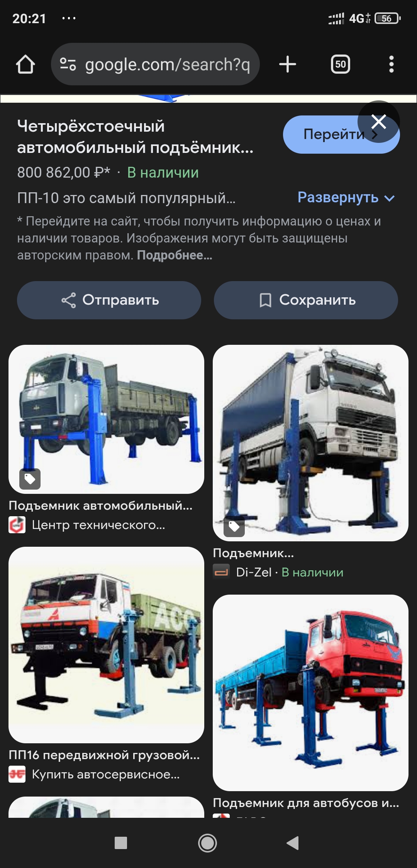Close the image preview with X

(x=379, y=122)
